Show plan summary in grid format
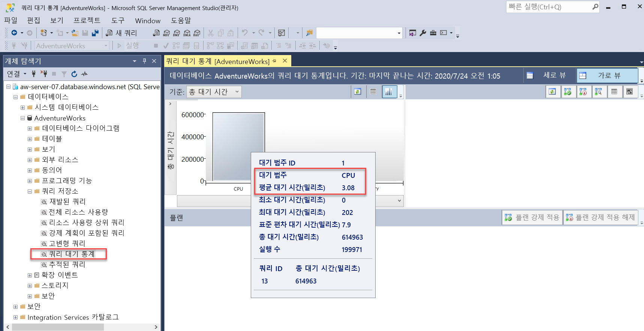644x331 pixels. click(614, 92)
